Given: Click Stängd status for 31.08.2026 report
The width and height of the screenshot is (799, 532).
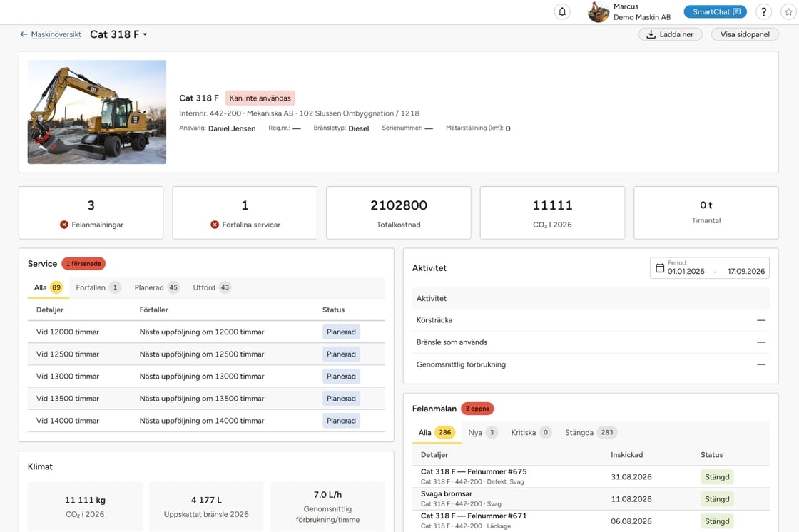Looking at the screenshot, I should (x=717, y=477).
